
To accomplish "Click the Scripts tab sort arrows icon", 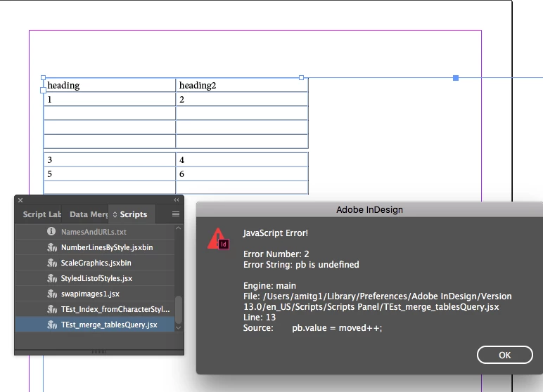I will pyautogui.click(x=115, y=214).
